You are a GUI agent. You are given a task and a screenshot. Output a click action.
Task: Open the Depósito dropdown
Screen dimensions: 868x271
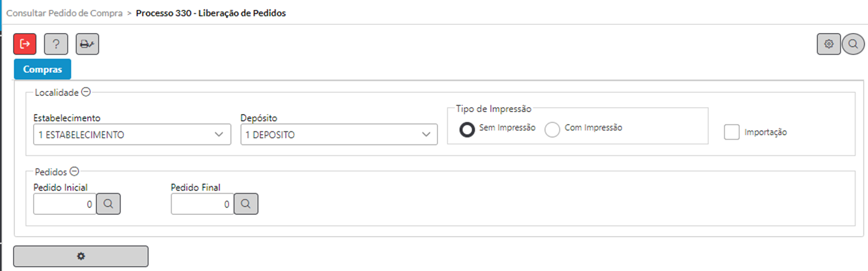click(x=339, y=135)
